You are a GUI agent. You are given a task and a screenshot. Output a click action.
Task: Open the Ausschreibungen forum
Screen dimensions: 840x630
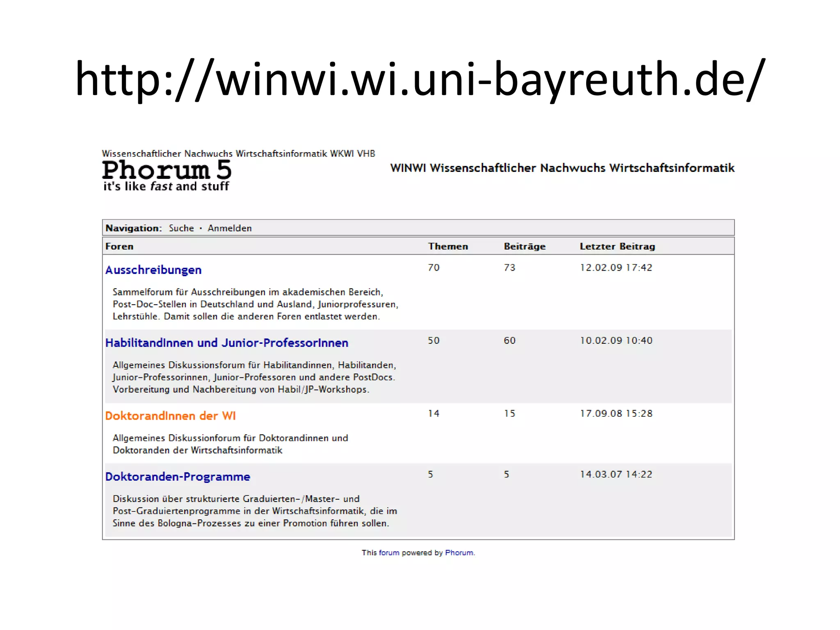pos(153,270)
